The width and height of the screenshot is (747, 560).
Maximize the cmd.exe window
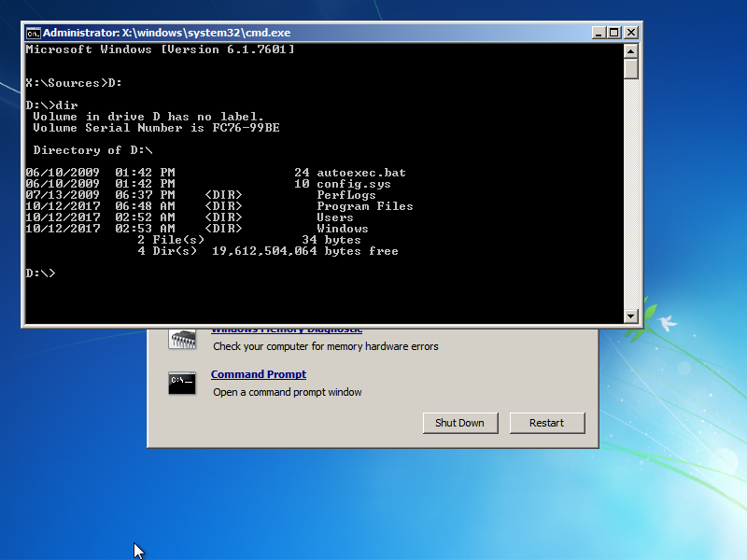click(x=614, y=33)
